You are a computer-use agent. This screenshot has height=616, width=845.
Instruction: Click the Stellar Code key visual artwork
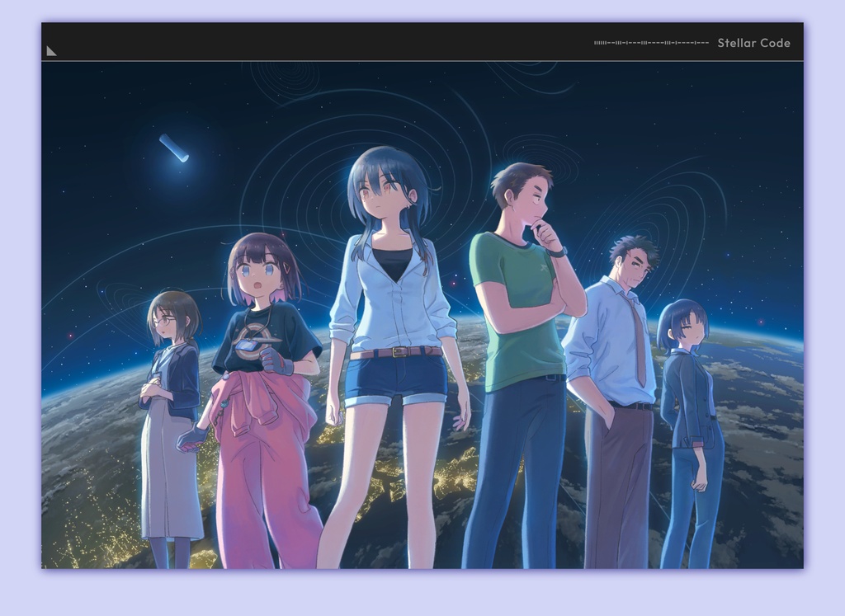(422, 315)
